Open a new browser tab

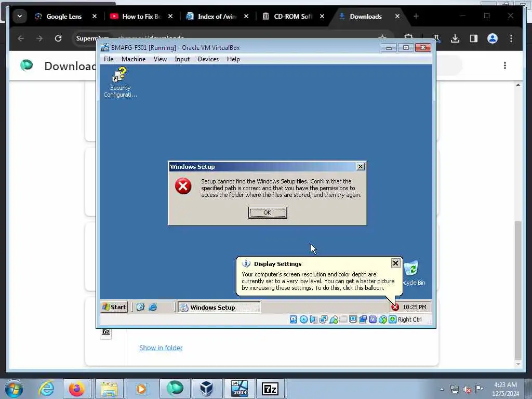416,16
